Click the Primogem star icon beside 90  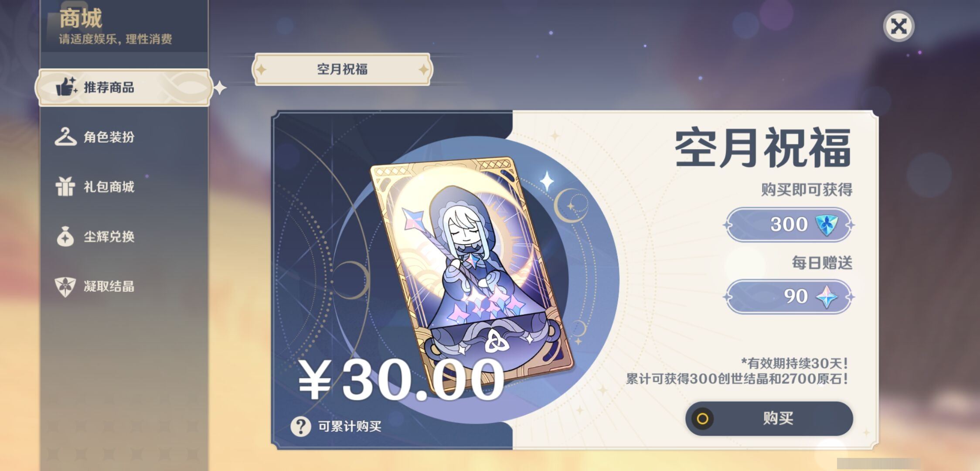[827, 297]
